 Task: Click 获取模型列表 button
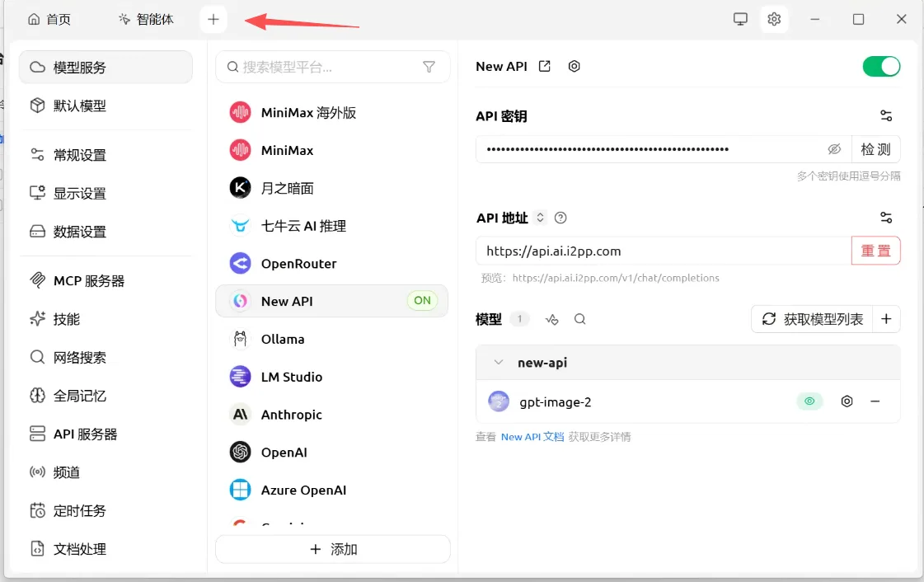pyautogui.click(x=812, y=319)
